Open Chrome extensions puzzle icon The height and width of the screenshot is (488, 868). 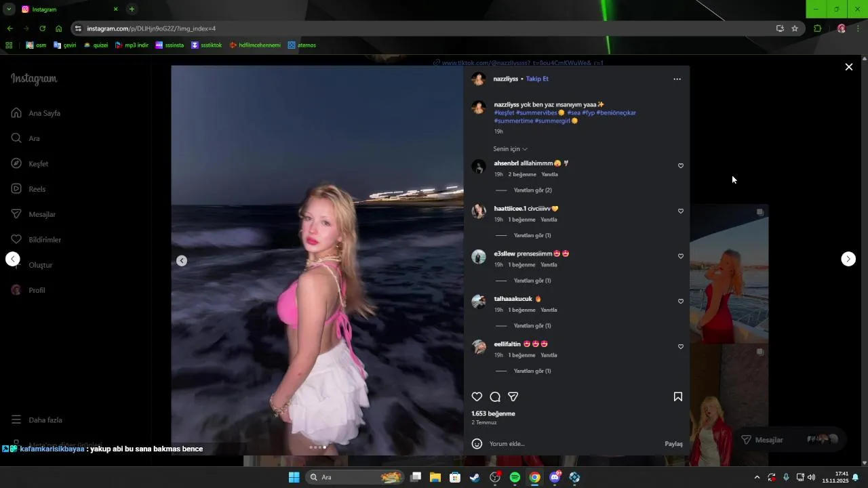pos(817,28)
